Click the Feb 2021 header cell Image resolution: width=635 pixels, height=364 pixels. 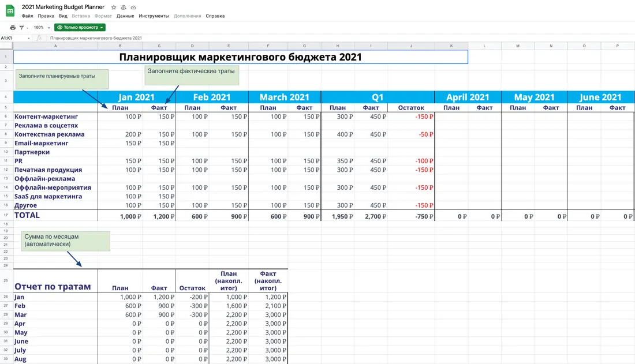(x=212, y=97)
